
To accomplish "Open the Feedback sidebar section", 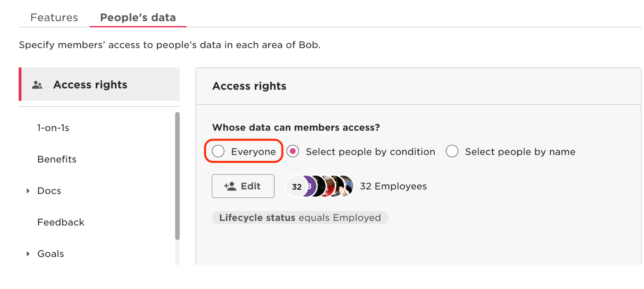I will [x=61, y=222].
